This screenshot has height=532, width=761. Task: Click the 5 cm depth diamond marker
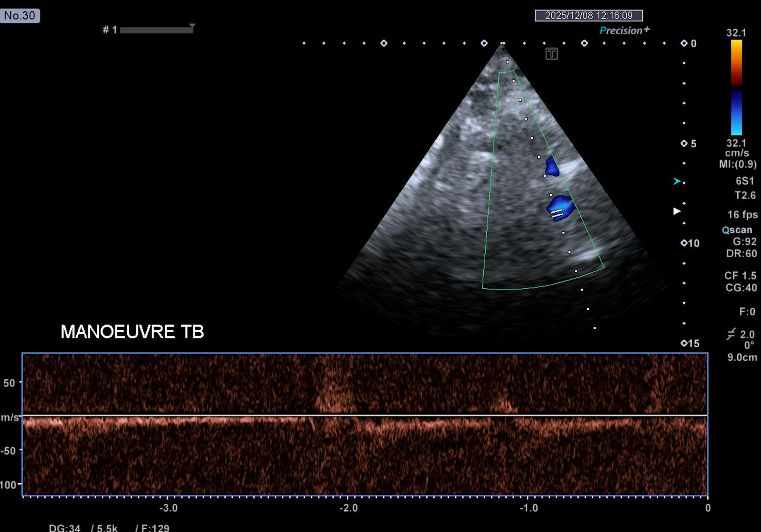(684, 143)
